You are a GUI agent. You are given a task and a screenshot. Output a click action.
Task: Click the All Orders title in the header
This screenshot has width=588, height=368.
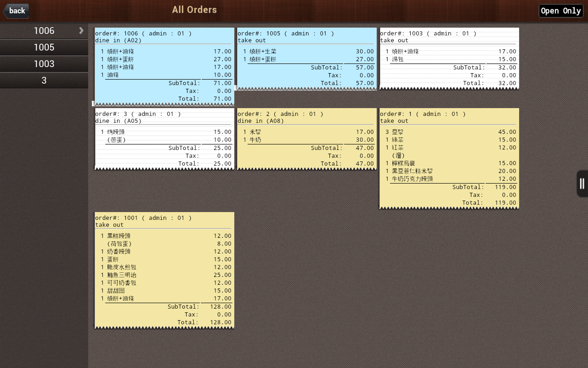point(194,10)
